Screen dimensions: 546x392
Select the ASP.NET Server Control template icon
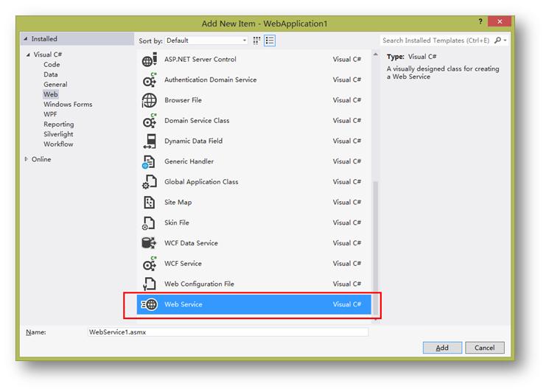tap(149, 60)
